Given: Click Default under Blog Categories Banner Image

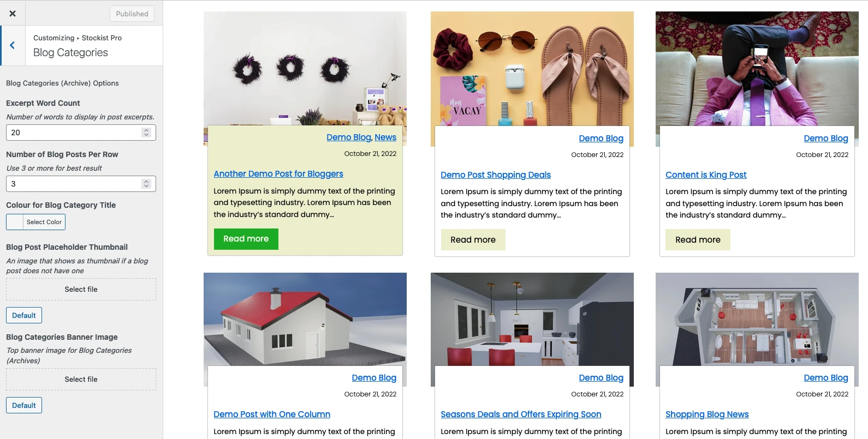Looking at the screenshot, I should (24, 405).
